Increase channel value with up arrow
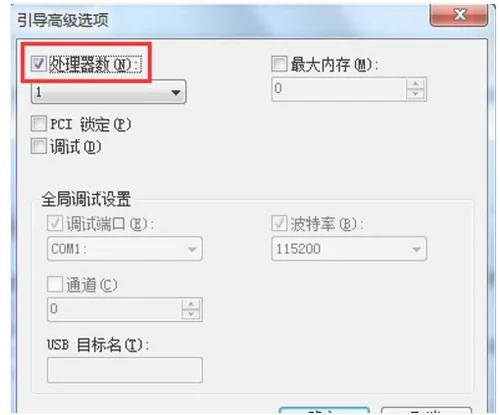The height and width of the screenshot is (415, 500). pyautogui.click(x=191, y=304)
